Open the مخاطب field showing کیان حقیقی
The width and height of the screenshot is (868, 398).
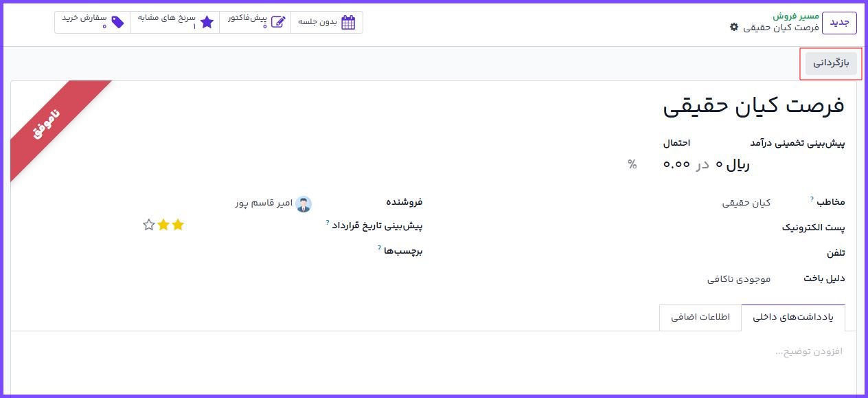(x=746, y=203)
